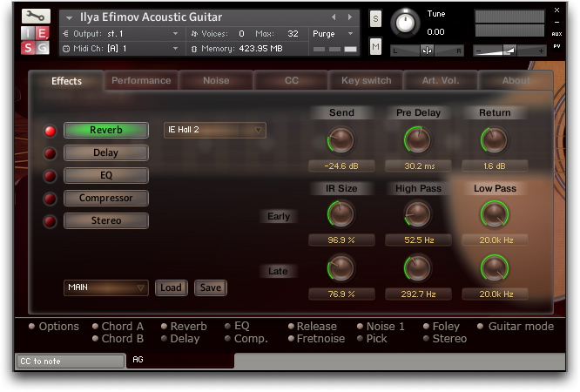Open the IE Hall 2 reverb preset dropdown

pyautogui.click(x=214, y=130)
